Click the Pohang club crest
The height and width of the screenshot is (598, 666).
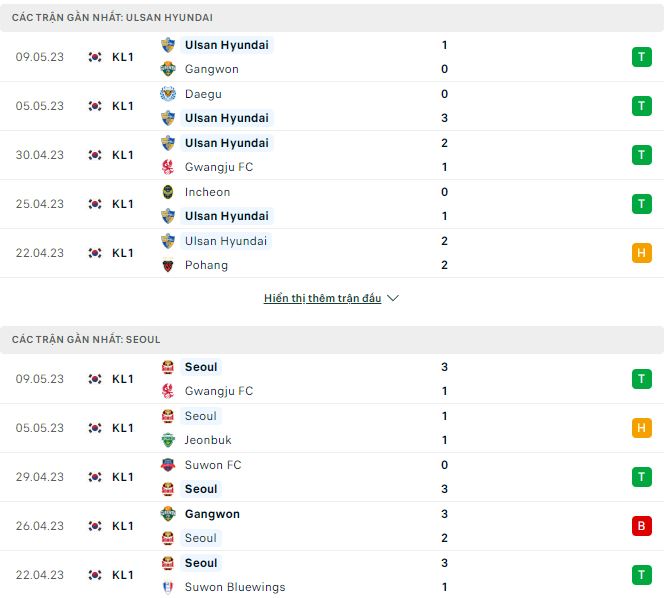[x=168, y=265]
